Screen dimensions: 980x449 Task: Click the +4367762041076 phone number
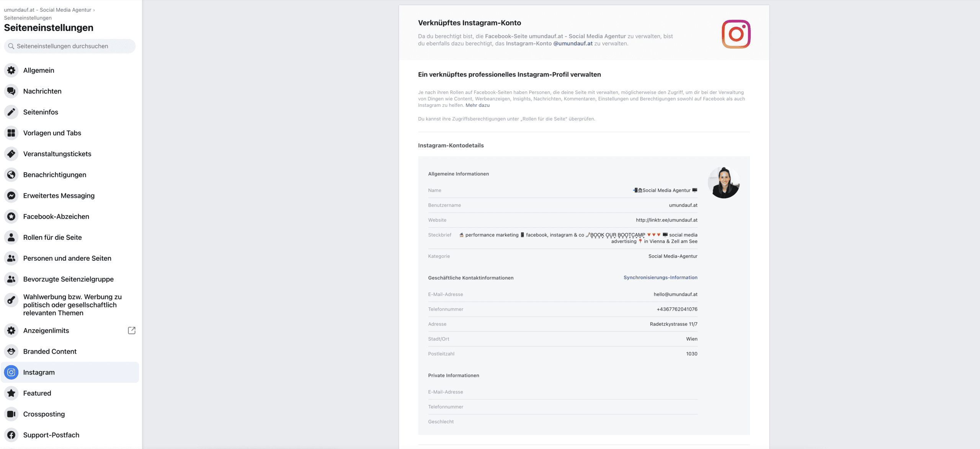click(677, 309)
